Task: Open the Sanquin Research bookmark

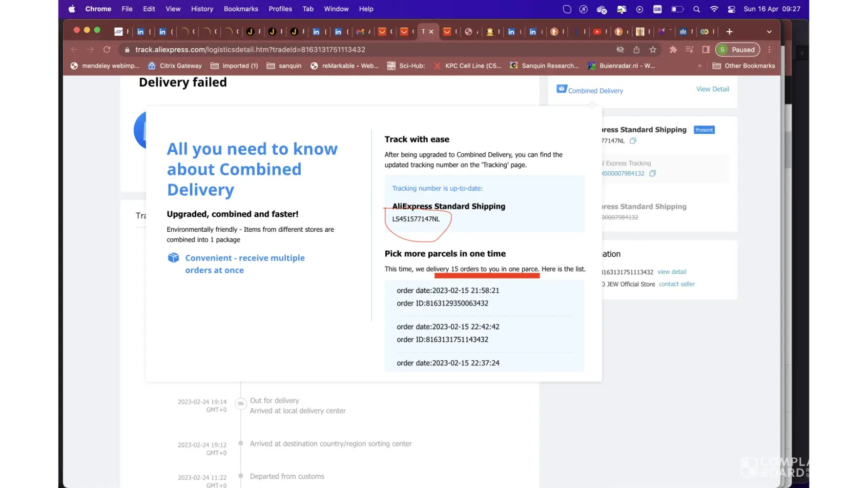Action: (544, 66)
